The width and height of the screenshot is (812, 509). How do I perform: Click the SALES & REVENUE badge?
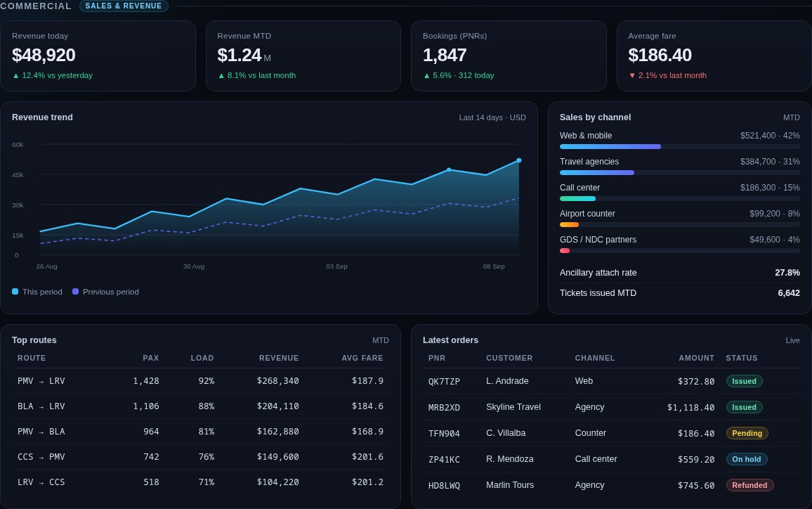coord(123,6)
